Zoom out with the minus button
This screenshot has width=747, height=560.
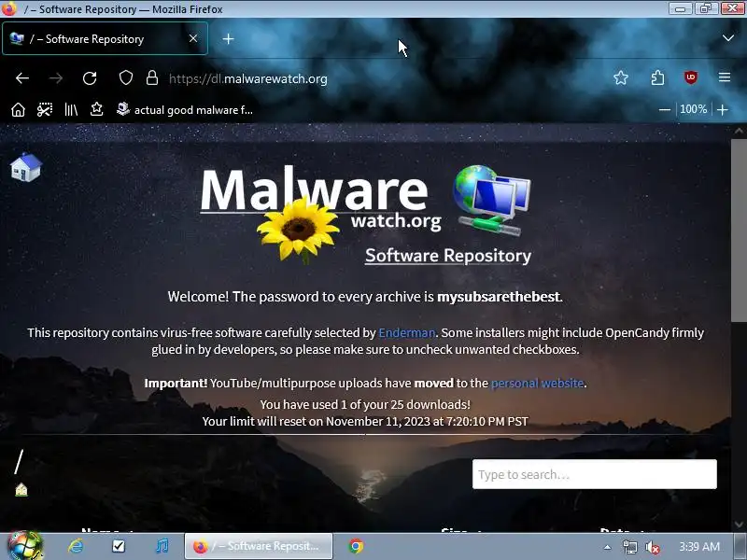[665, 109]
